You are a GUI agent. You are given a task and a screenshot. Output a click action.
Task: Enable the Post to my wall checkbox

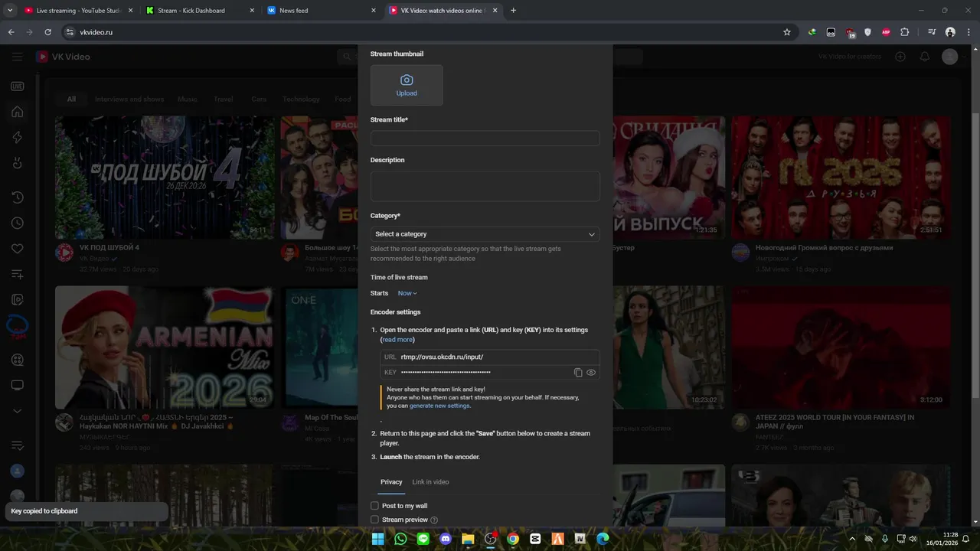point(374,506)
